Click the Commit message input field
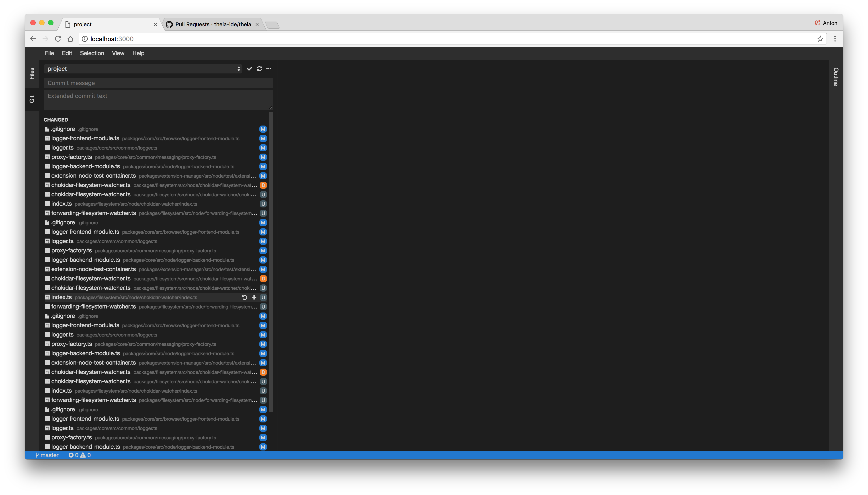This screenshot has width=868, height=495. point(158,83)
